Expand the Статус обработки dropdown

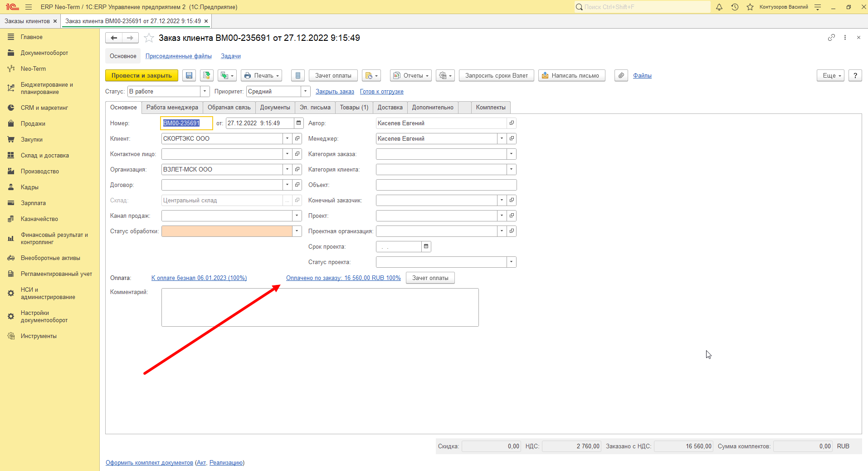click(297, 231)
